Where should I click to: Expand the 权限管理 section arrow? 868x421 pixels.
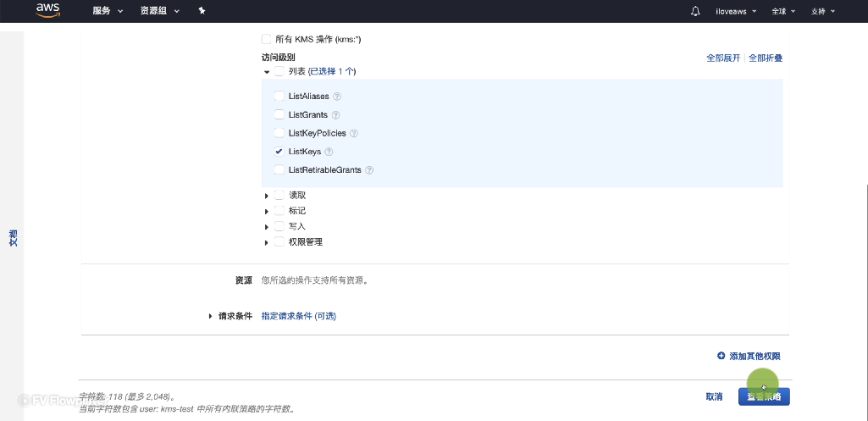[x=267, y=242]
